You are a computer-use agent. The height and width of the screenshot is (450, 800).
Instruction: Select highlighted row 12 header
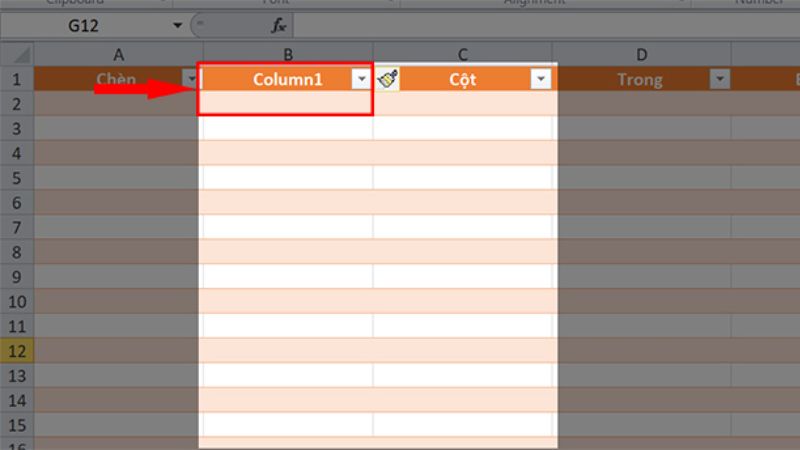17,351
